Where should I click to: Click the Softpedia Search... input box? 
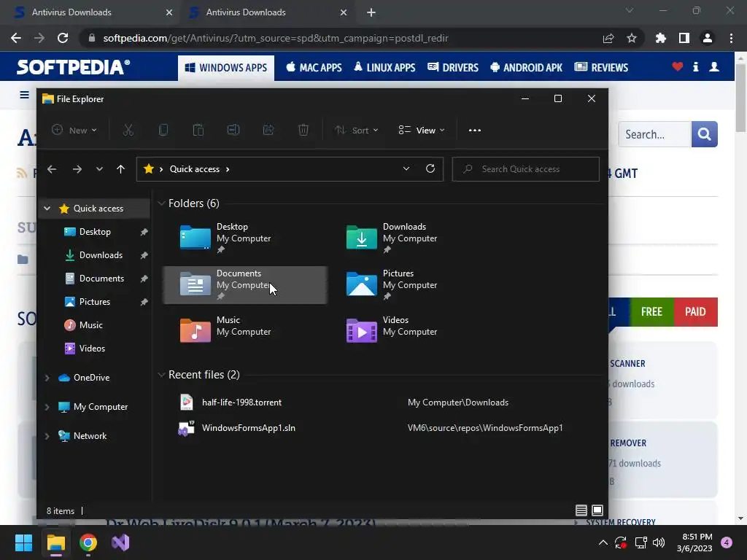pyautogui.click(x=654, y=134)
